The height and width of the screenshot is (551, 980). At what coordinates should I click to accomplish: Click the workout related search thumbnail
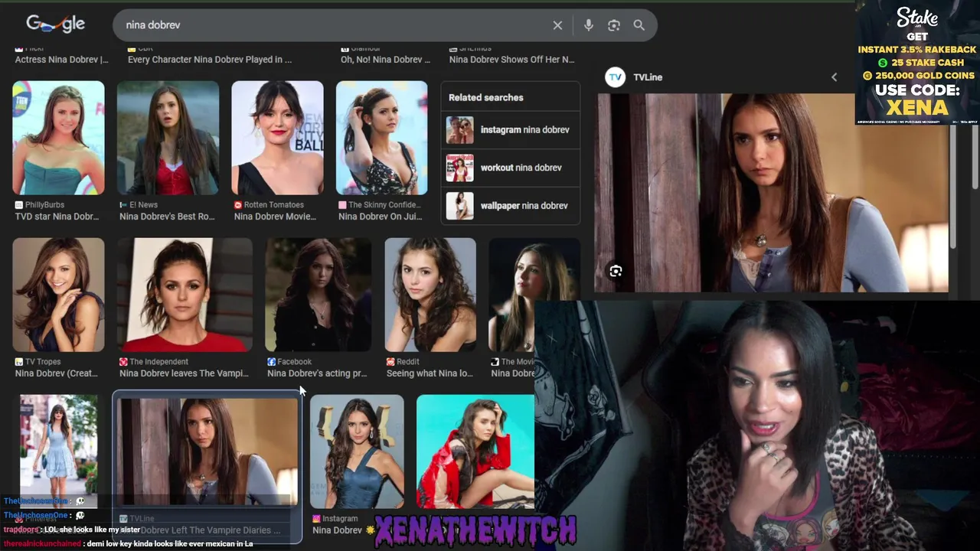460,168
